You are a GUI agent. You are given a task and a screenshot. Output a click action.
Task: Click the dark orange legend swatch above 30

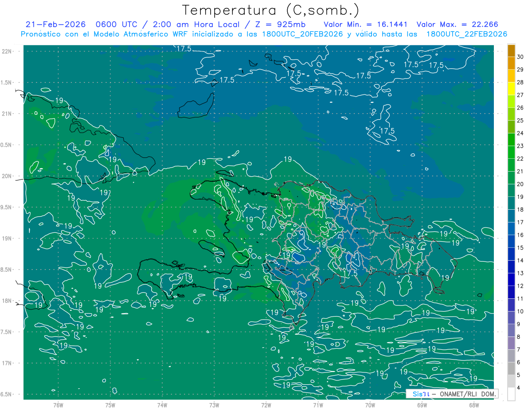coord(511,51)
